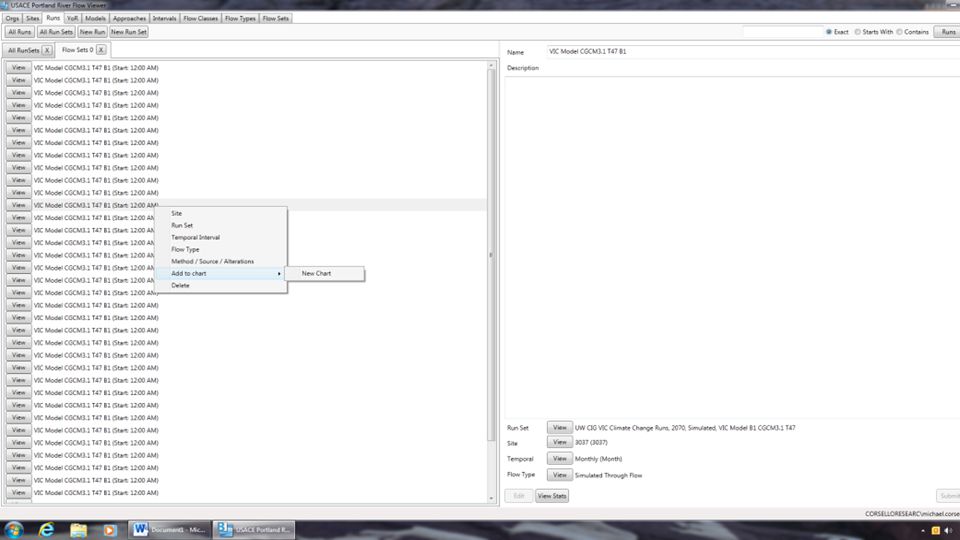Expand the Add to chart submenu
The image size is (960, 540).
coord(220,273)
